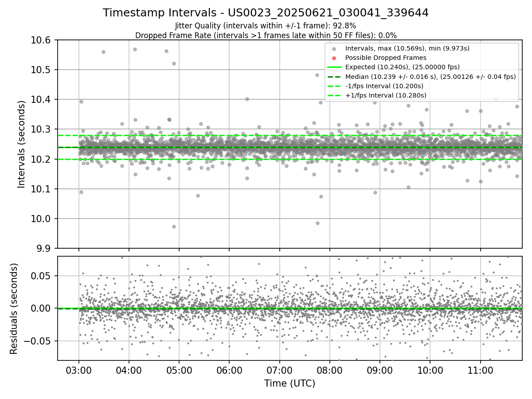Click the '+1/fps Interval (10.280s)' legend entry
Screen dimensions: 532x399
click(x=385, y=95)
